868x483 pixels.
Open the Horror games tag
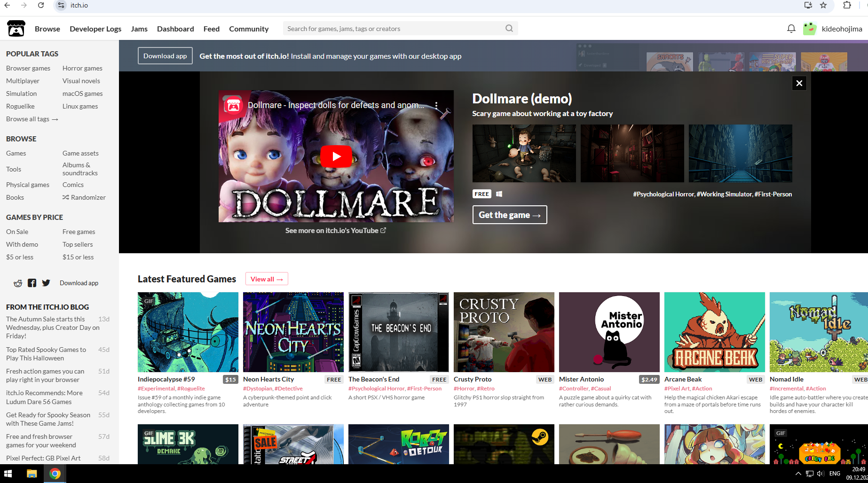pyautogui.click(x=82, y=68)
